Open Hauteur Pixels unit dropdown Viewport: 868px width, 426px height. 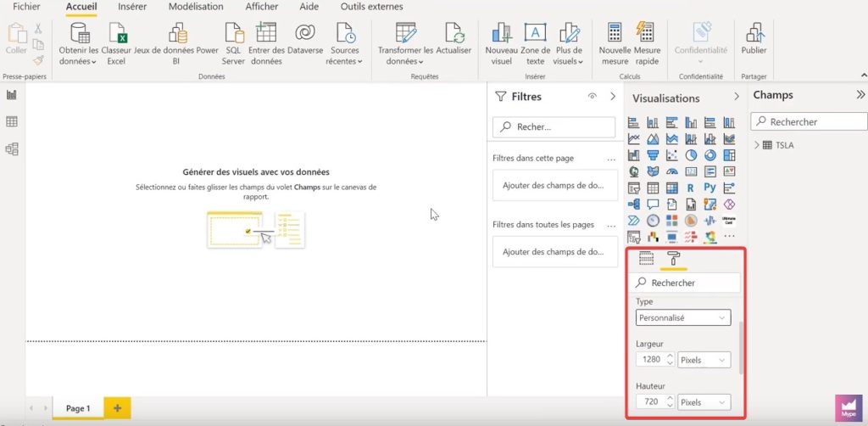(704, 402)
